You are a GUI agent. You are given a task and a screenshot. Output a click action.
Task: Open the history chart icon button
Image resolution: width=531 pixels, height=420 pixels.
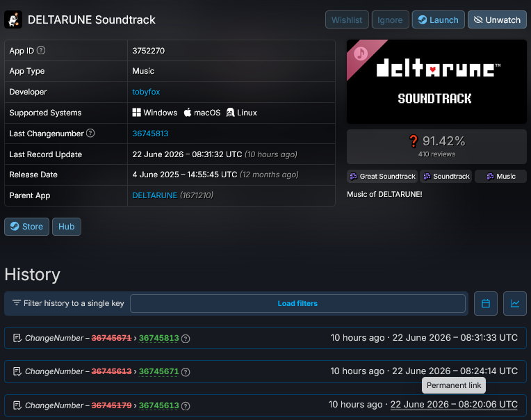point(515,303)
